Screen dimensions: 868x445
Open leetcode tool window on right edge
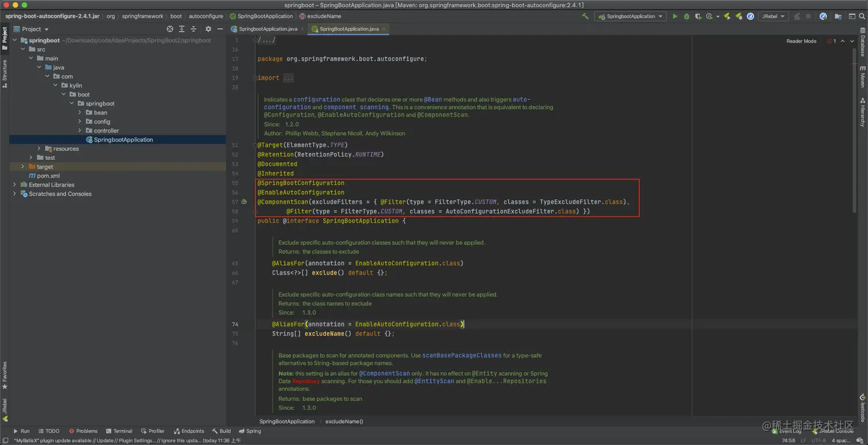pyautogui.click(x=862, y=408)
